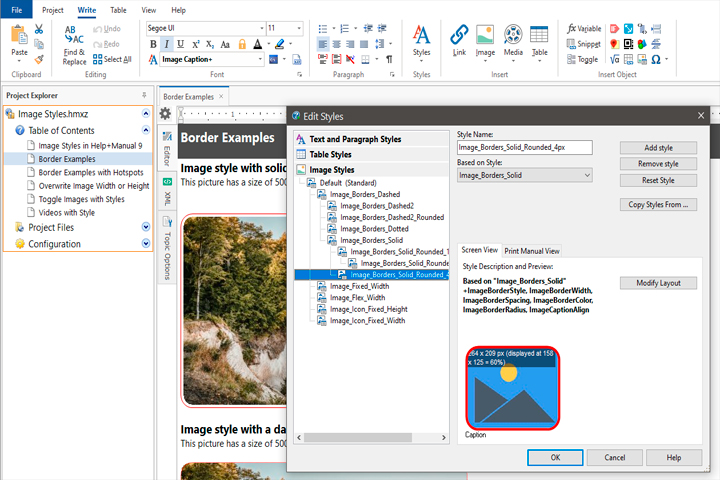720x480 pixels.
Task: Select Image_Borders_Dotted in style tree
Action: pyautogui.click(x=374, y=229)
